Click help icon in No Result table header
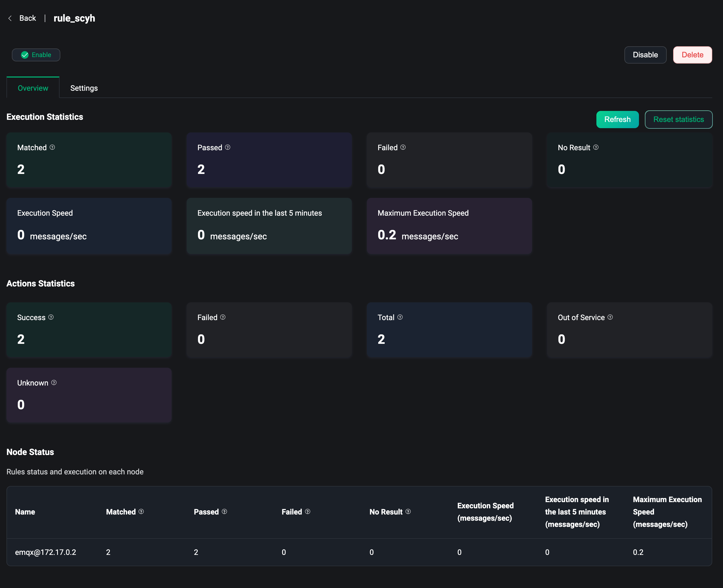This screenshot has height=588, width=723. click(x=408, y=512)
